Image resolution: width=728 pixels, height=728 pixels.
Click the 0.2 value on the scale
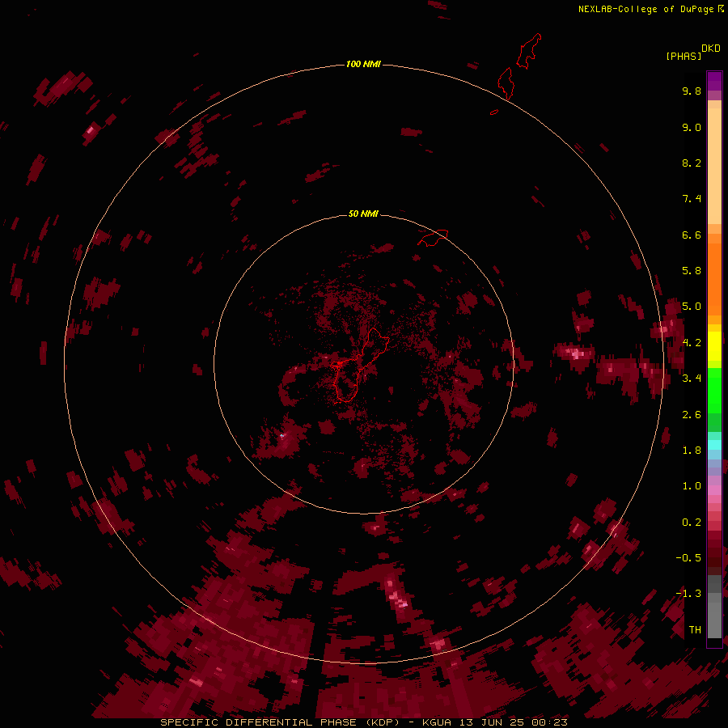tap(692, 523)
